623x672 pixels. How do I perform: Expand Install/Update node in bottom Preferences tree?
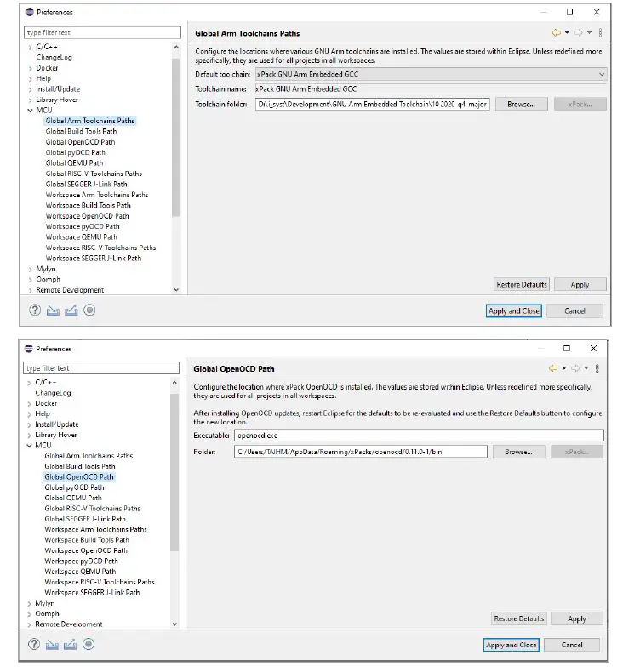click(x=29, y=424)
